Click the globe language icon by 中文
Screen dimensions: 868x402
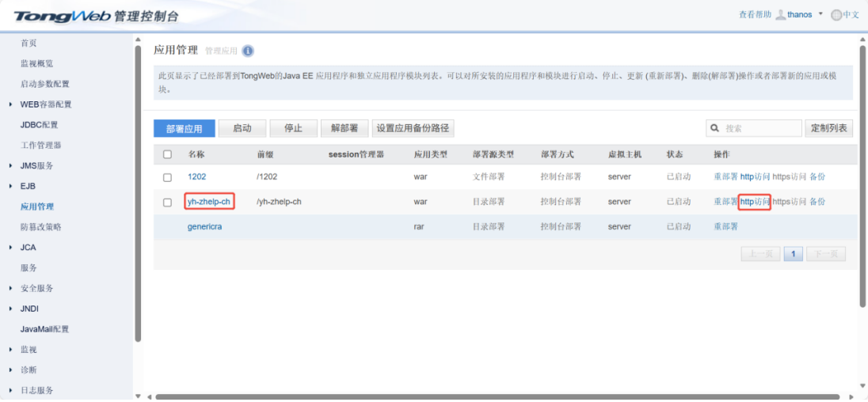[x=836, y=15]
